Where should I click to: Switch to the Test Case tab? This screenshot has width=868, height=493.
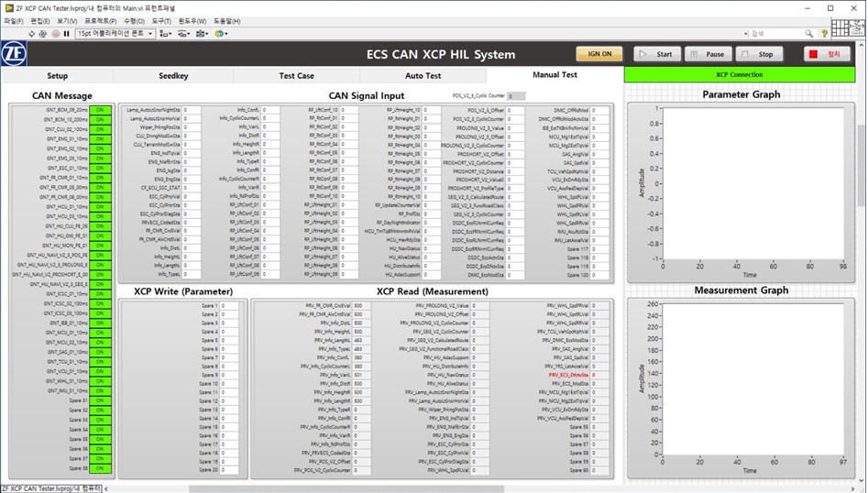tap(296, 76)
